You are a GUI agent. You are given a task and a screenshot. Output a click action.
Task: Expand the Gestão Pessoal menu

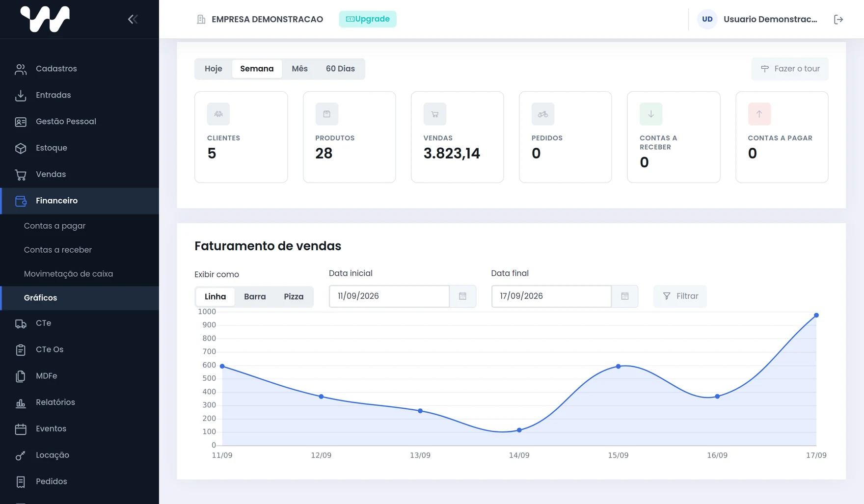pyautogui.click(x=80, y=122)
